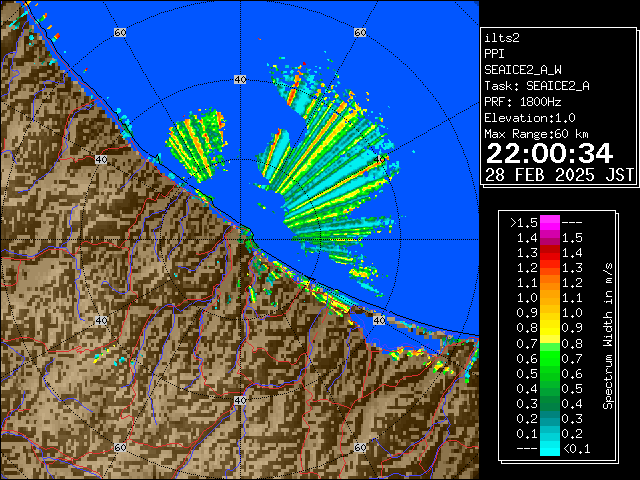Select the cyan <0.1 legend swatch
Screen dimensions: 640x480
point(550,448)
